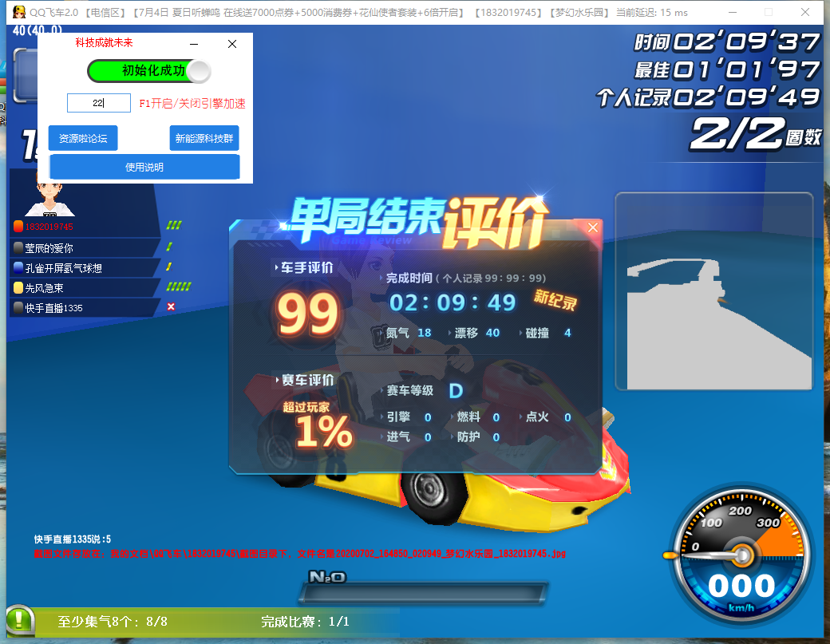Click the 至少集气8个: 8/8 mission text

[113, 621]
